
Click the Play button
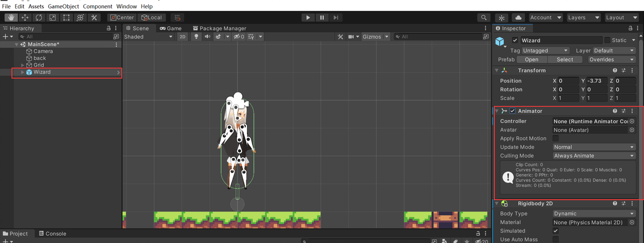308,17
